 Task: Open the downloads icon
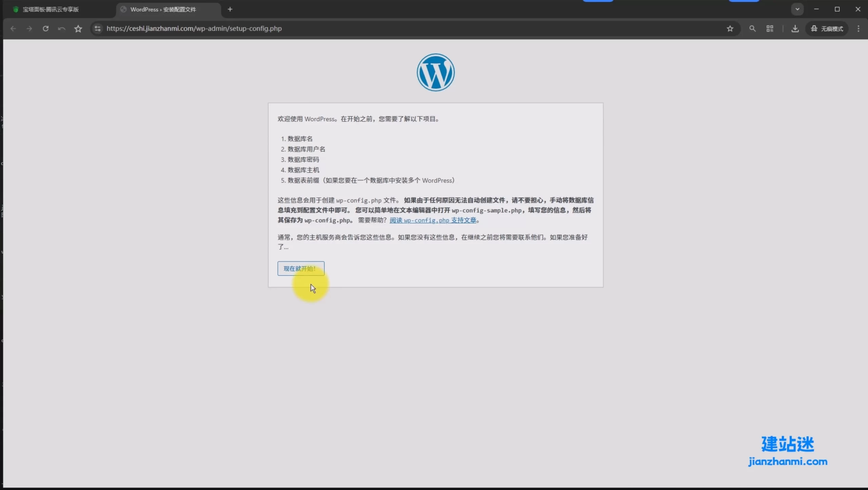pos(795,29)
